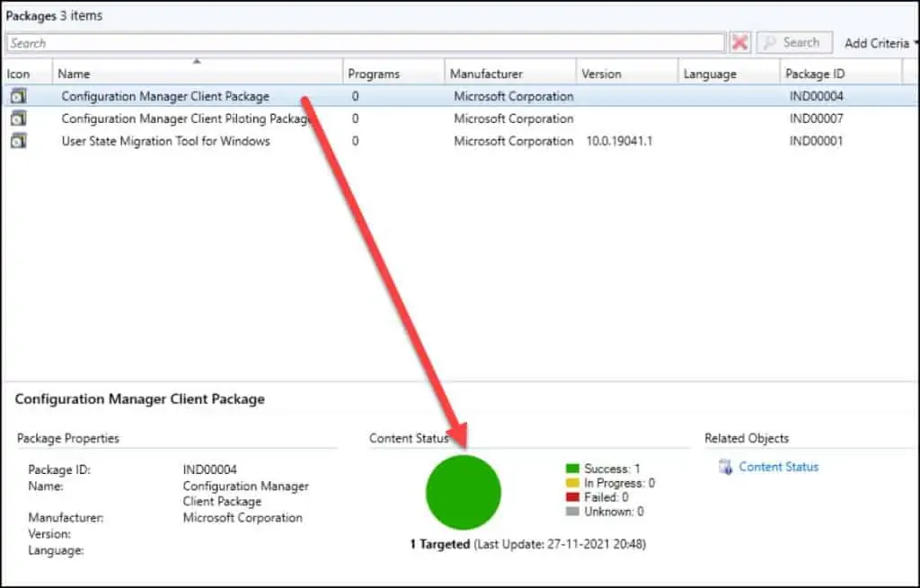Viewport: 920px width, 588px height.
Task: Focus the Search input field
Action: pyautogui.click(x=367, y=43)
